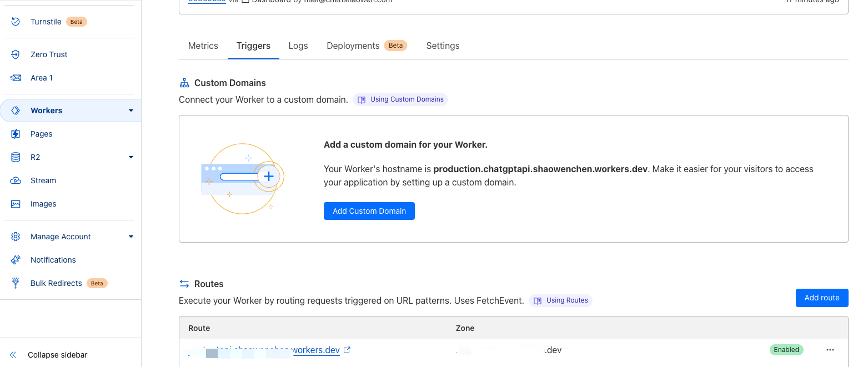
Task: Click the zone cell ending in .dev
Action: coord(509,350)
